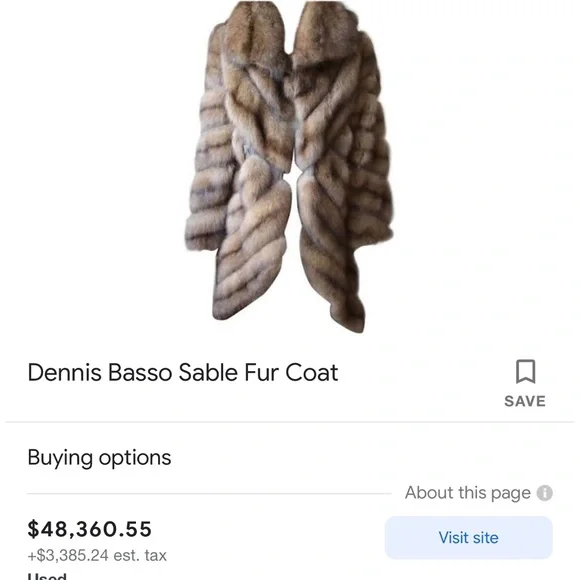This screenshot has height=580, width=580.
Task: Tap the SAVE label under the bookmark
Action: (525, 401)
